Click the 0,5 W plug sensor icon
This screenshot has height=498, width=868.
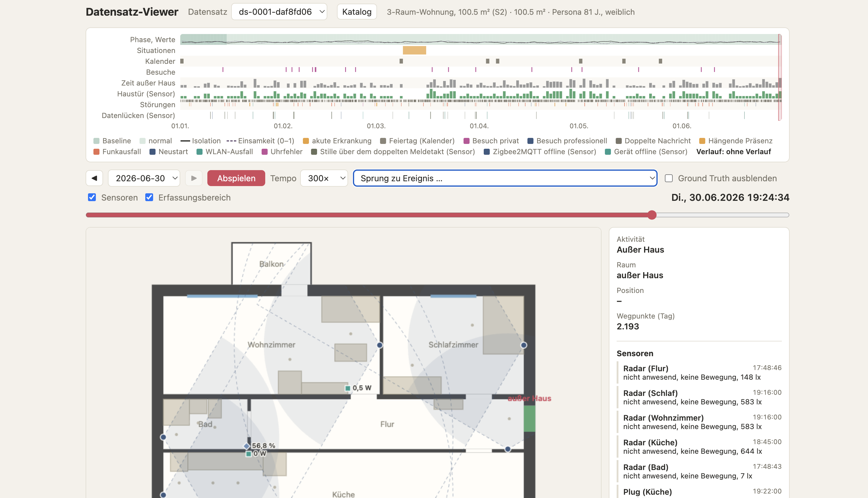coord(348,388)
